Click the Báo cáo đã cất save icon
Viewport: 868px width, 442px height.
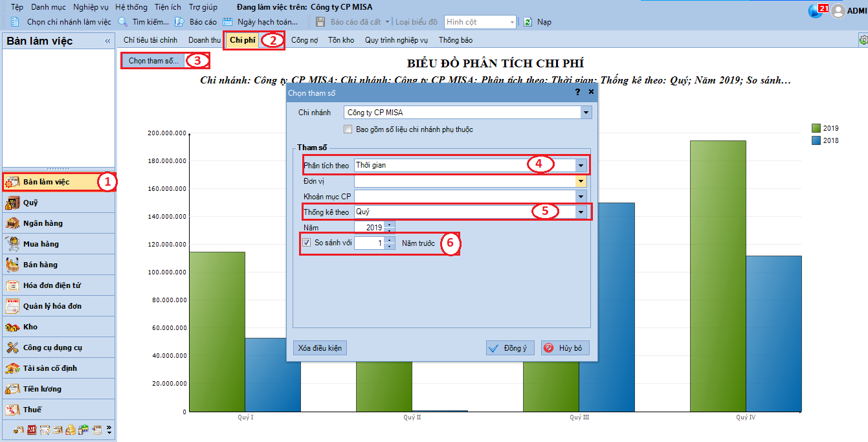point(320,21)
